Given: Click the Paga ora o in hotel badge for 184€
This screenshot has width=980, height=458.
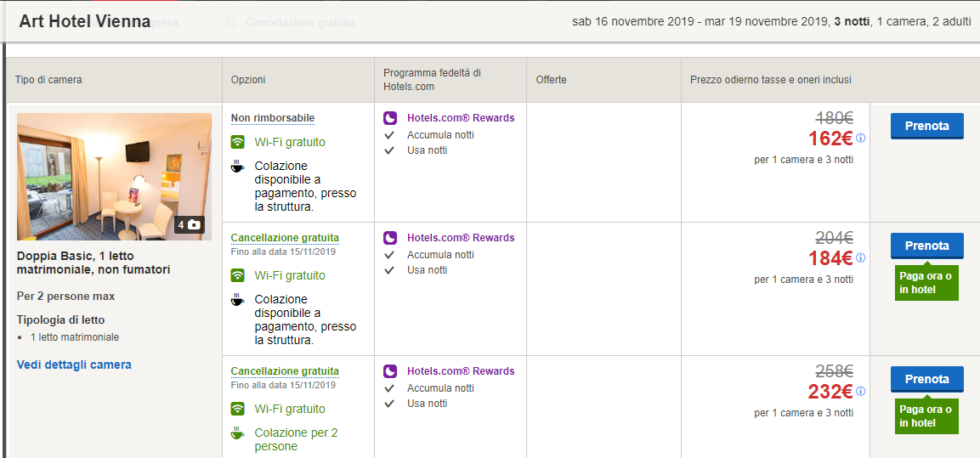Looking at the screenshot, I should (x=926, y=283).
